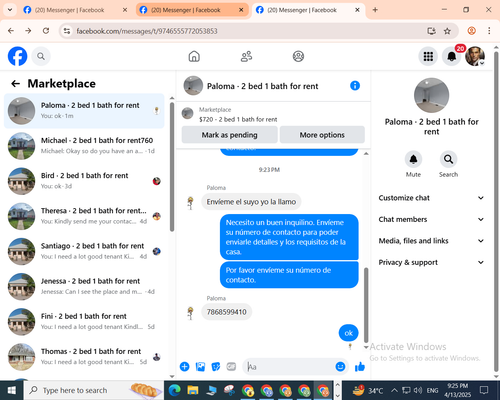Click the 'Envíeme el suyo yo la llamo' message

pos(251,202)
